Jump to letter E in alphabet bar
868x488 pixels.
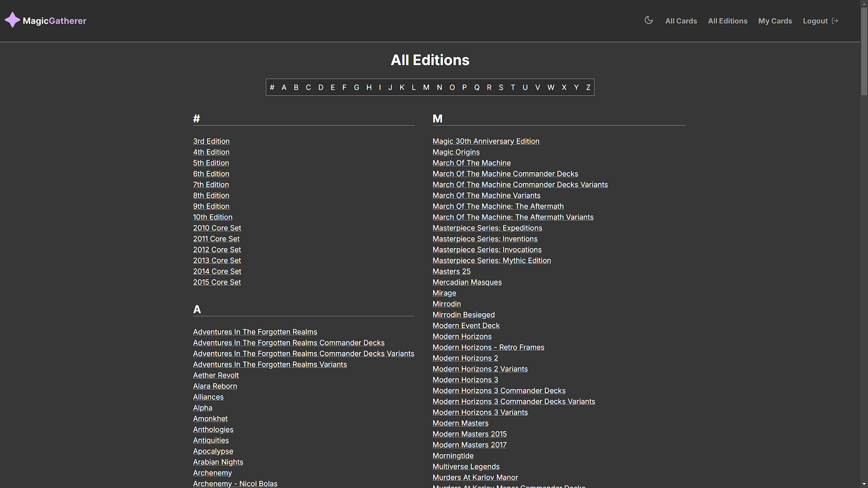point(333,88)
